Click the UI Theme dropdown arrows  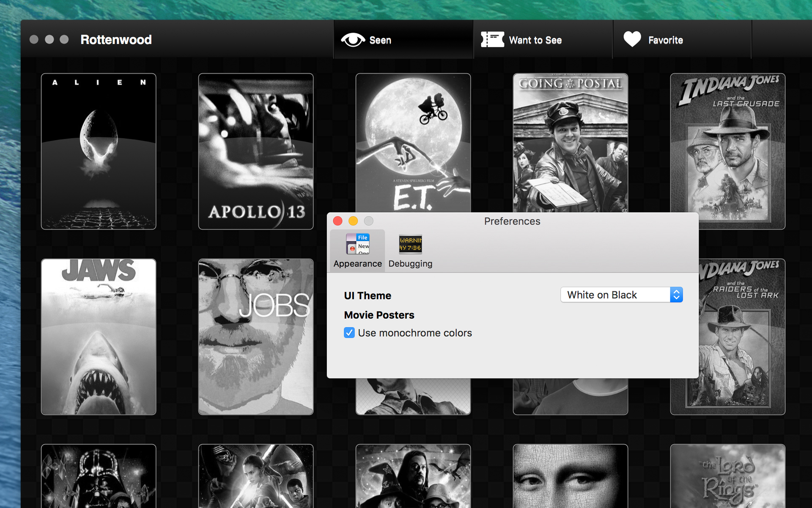676,295
